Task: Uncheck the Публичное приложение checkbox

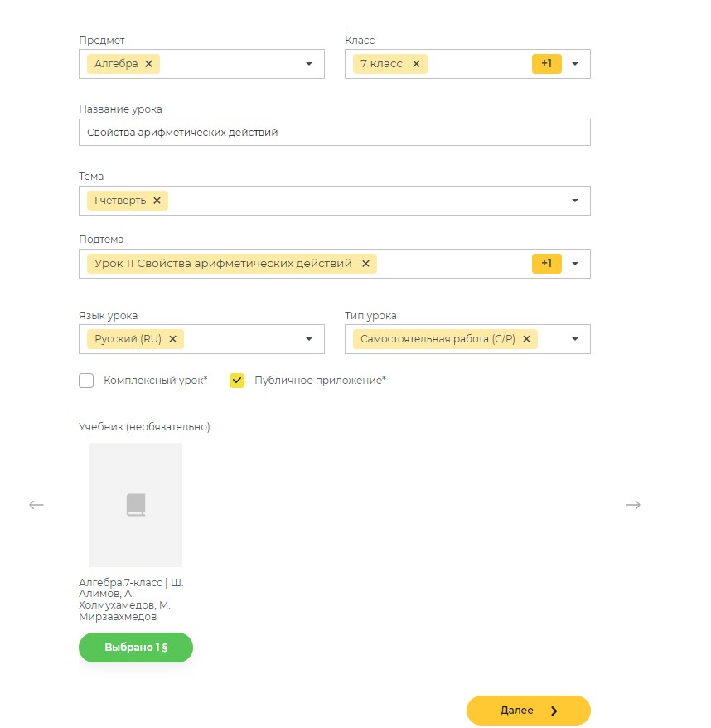Action: [237, 381]
